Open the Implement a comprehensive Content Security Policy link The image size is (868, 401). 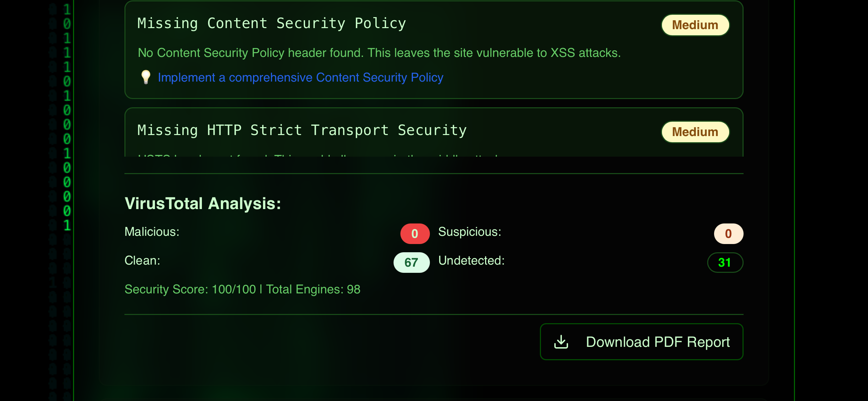(301, 77)
